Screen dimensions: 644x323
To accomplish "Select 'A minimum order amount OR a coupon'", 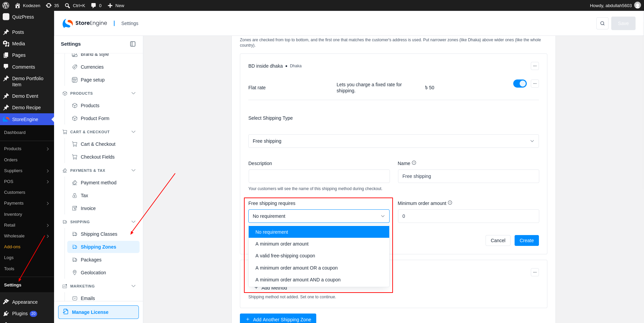I will click(x=319, y=268).
